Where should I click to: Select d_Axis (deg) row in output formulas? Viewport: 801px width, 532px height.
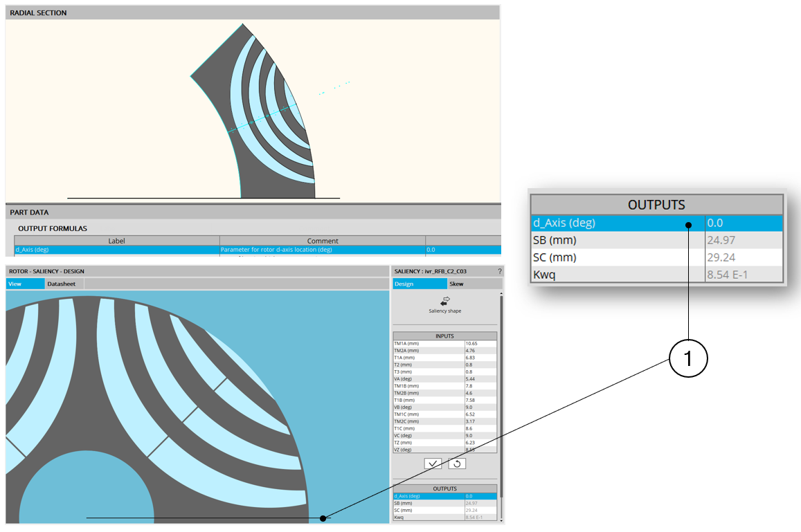tap(116, 250)
